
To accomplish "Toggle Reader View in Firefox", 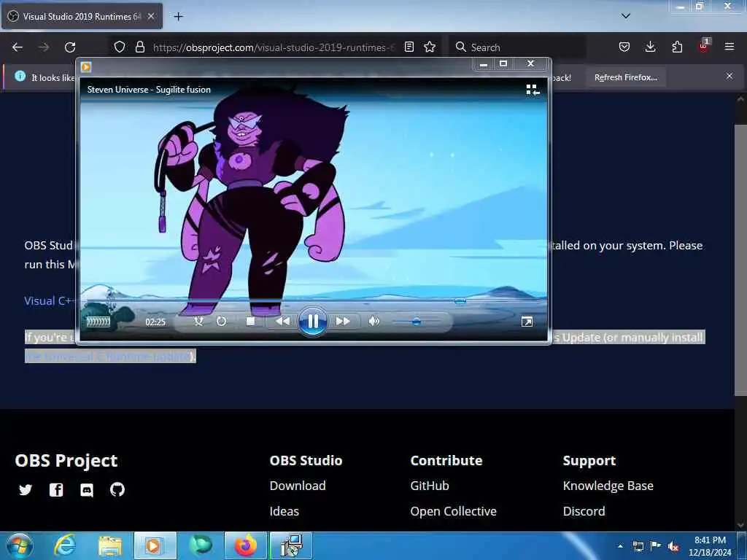I will [x=409, y=47].
